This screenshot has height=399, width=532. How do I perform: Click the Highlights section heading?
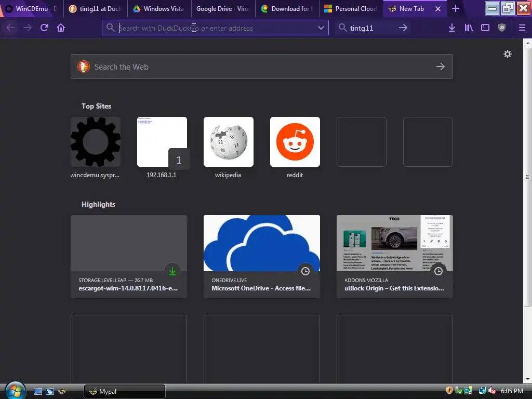click(98, 204)
